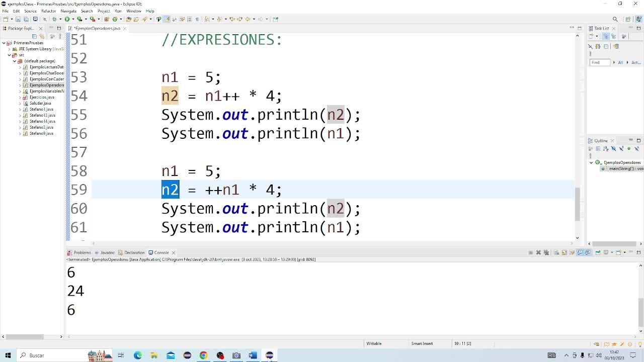Toggle Hide Non-Public Members green dot
The width and height of the screenshot is (644, 362).
click(629, 148)
